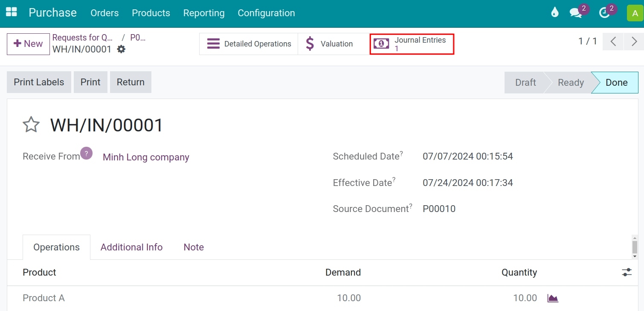This screenshot has height=311, width=644.
Task: Go to the next record arrow
Action: click(634, 41)
